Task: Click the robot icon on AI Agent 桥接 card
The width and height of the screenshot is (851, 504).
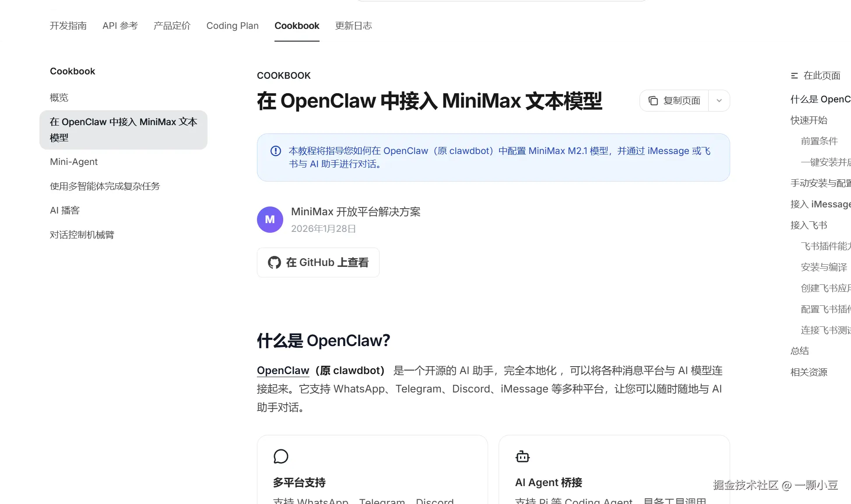Action: pyautogui.click(x=523, y=457)
